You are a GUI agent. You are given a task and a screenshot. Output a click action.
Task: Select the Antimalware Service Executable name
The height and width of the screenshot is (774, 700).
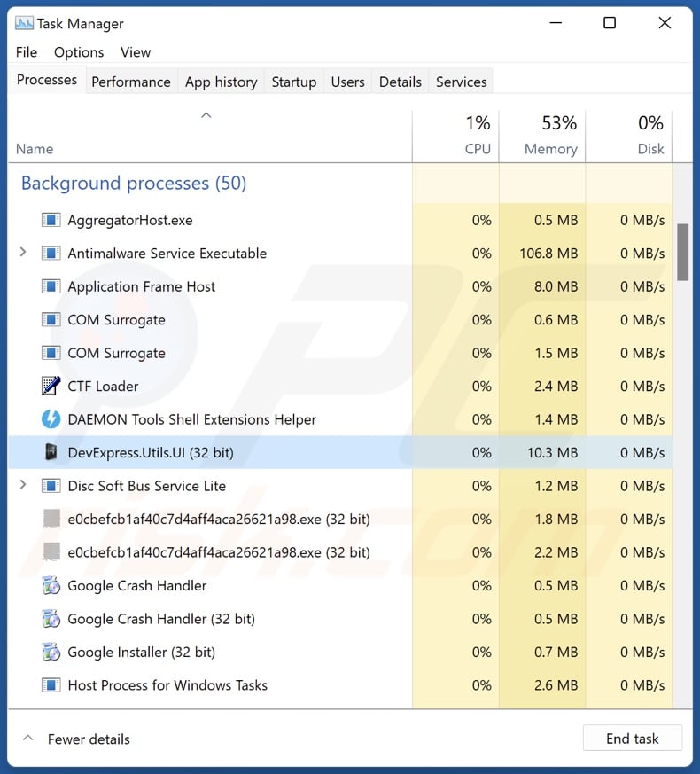coord(167,254)
